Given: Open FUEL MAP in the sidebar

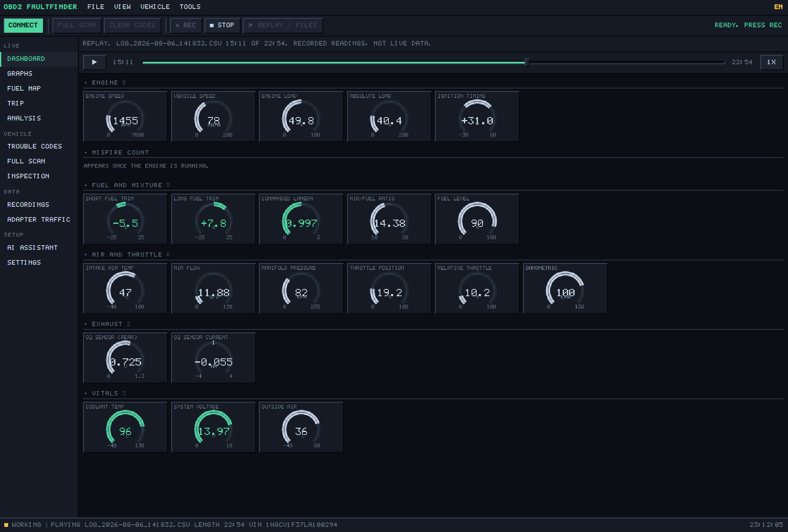Looking at the screenshot, I should tap(39, 89).
